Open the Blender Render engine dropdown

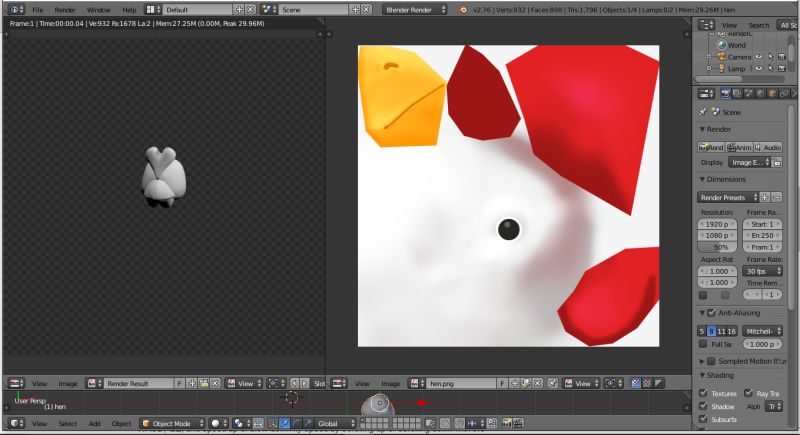415,10
